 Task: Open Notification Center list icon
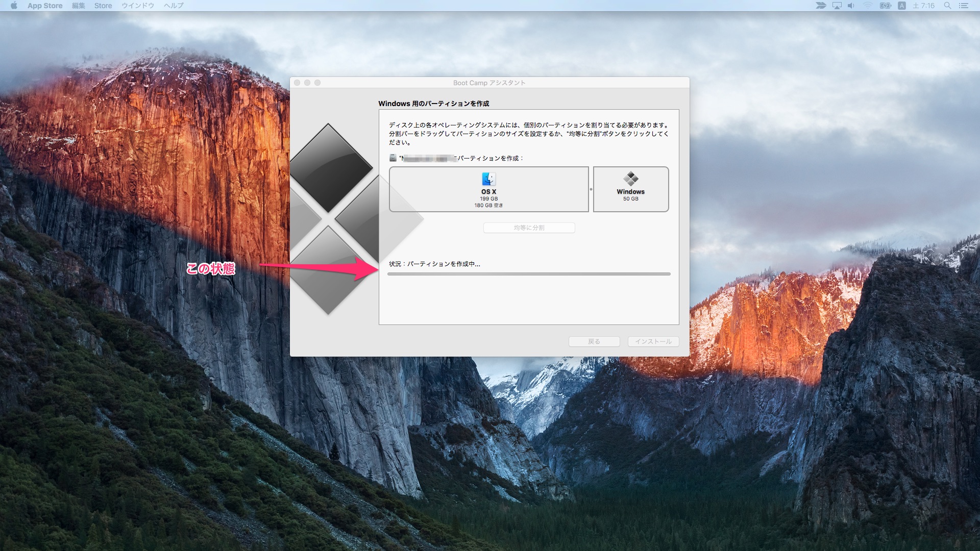pos(964,6)
